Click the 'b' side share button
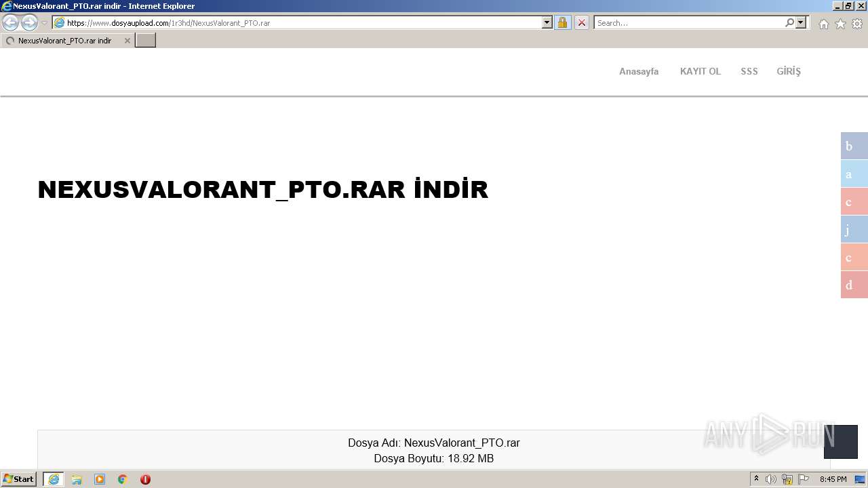 [854, 146]
